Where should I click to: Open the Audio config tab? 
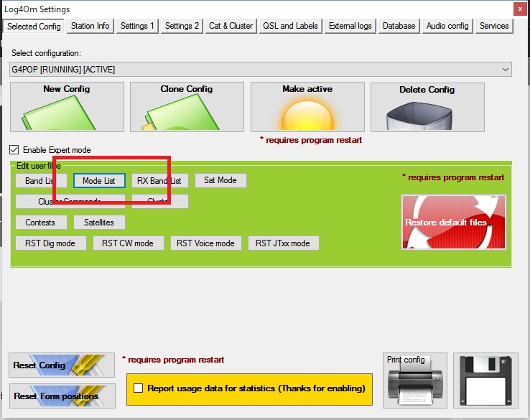447,26
